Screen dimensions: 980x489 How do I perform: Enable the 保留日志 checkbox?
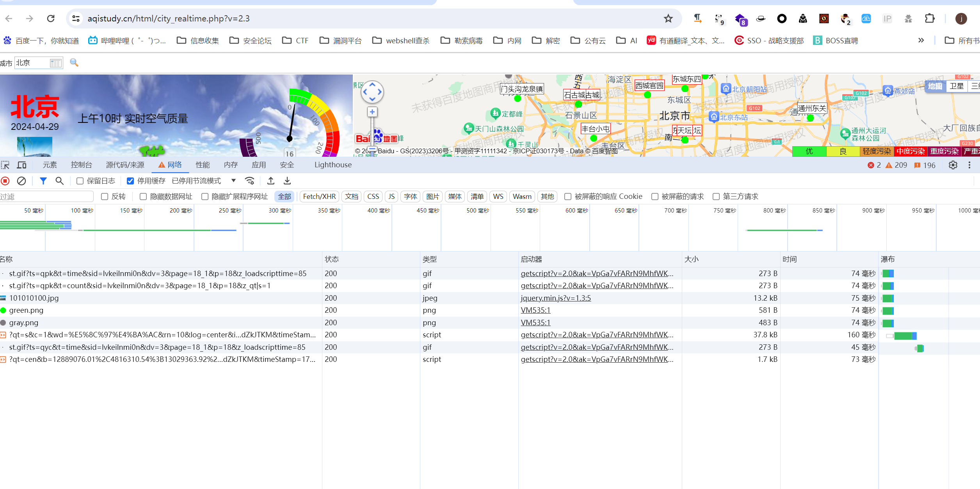pyautogui.click(x=80, y=181)
